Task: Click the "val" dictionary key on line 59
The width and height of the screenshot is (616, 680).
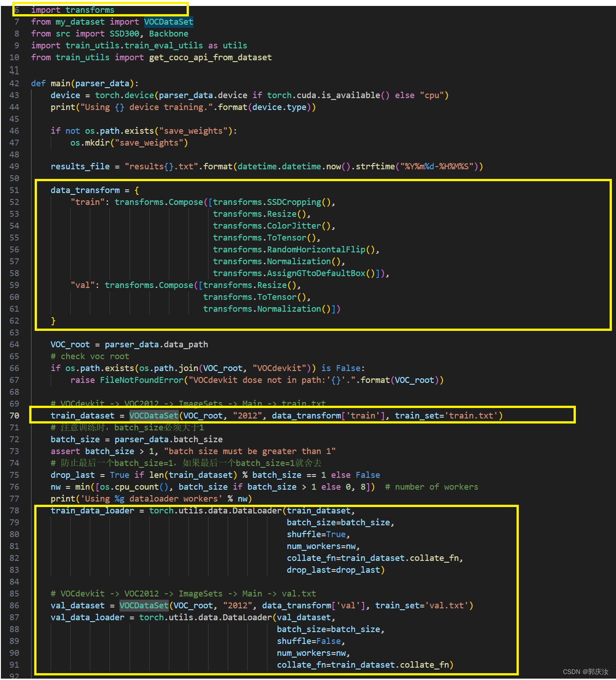Action: (83, 285)
